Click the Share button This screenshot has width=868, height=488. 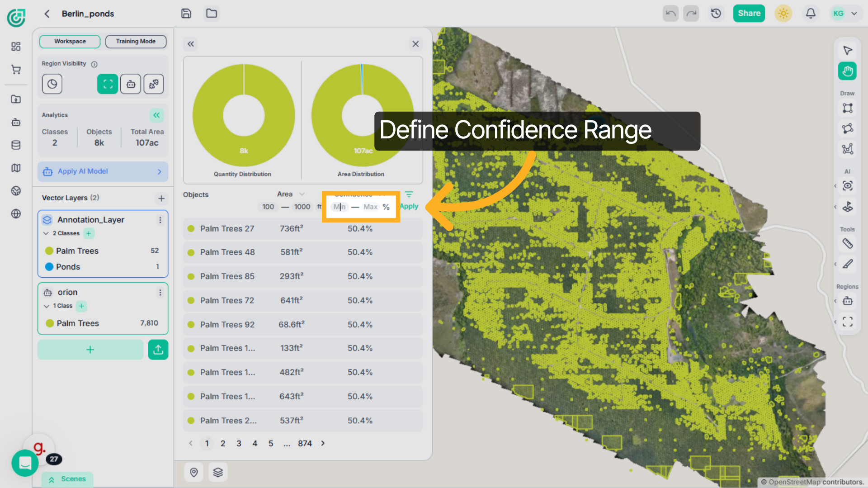(749, 14)
